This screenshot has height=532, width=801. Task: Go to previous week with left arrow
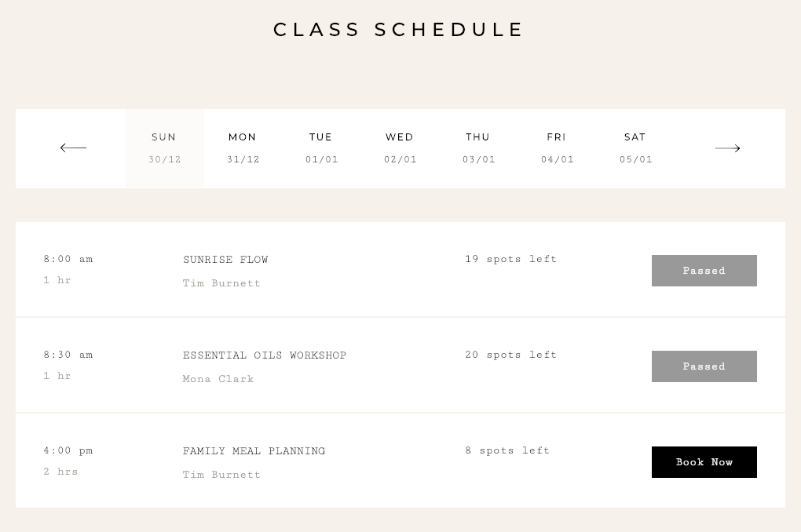tap(73, 148)
